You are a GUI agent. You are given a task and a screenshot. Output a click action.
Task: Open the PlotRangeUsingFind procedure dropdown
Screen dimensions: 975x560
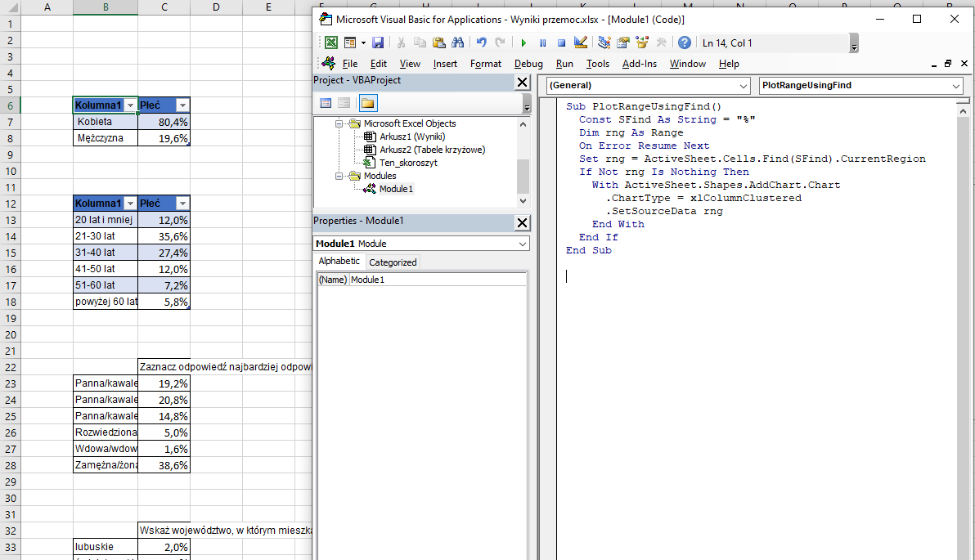point(956,86)
